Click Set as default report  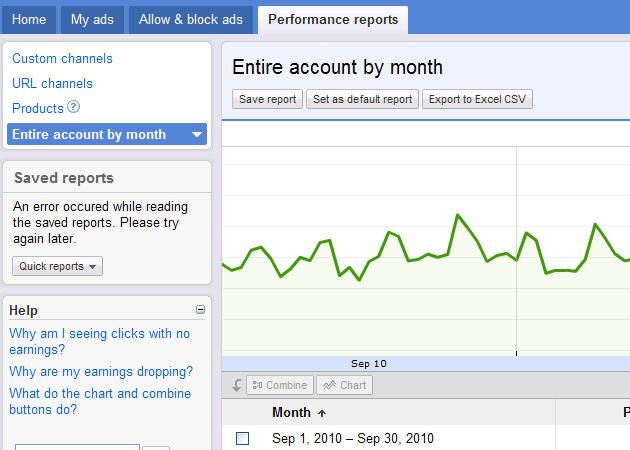362,99
